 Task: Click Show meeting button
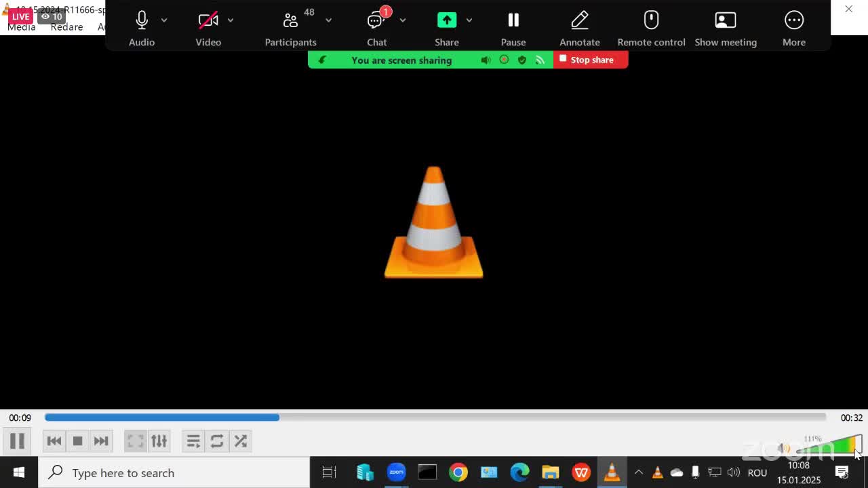click(726, 27)
